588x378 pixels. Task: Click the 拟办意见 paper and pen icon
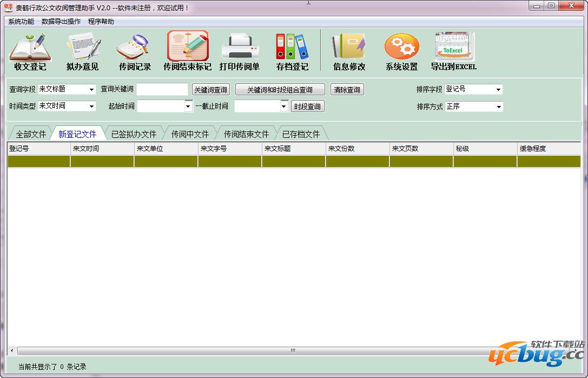83,48
